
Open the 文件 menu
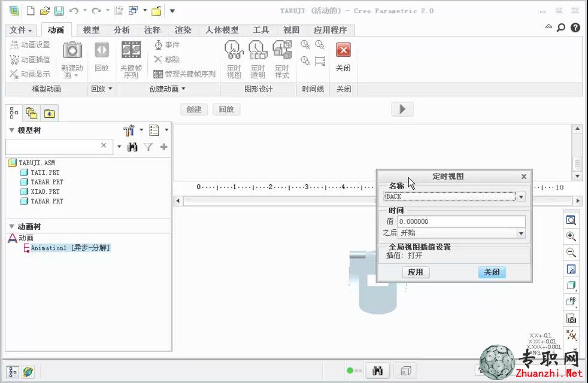click(20, 30)
